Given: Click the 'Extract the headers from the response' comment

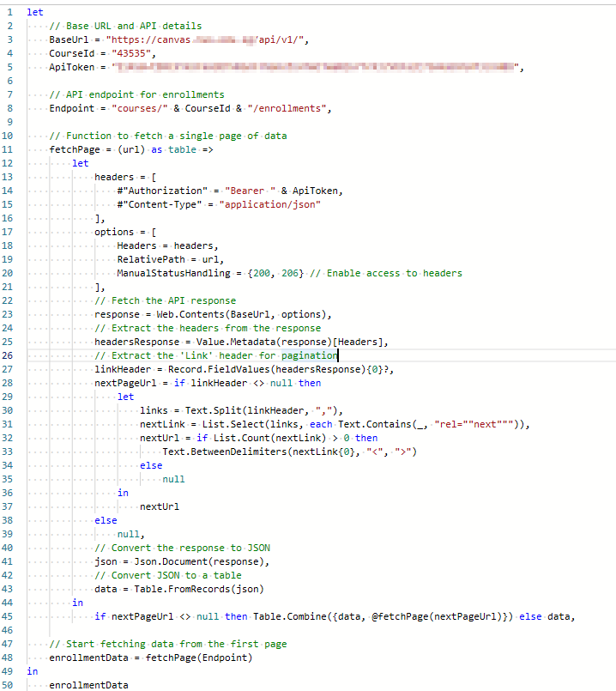Looking at the screenshot, I should [x=208, y=328].
